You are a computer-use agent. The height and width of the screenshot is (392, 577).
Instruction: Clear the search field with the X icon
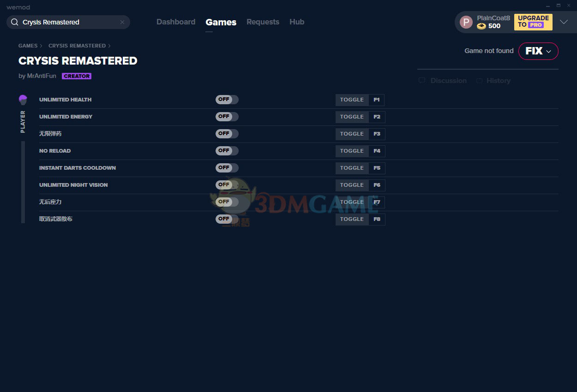[x=122, y=22]
